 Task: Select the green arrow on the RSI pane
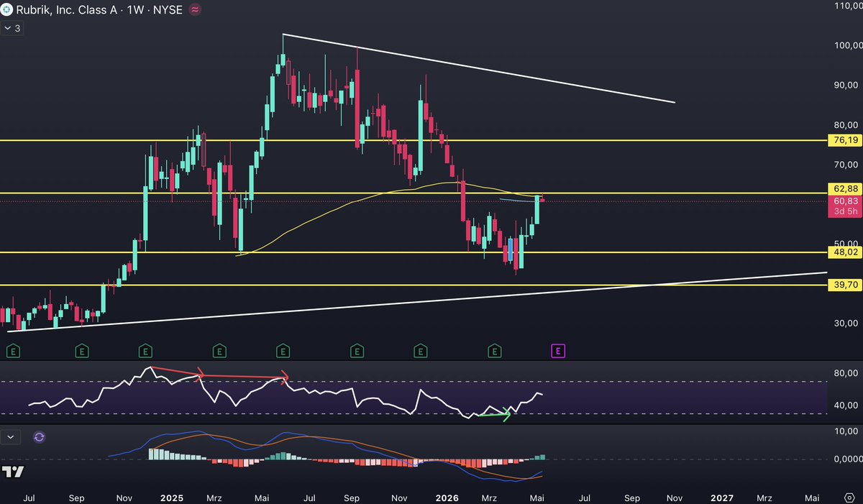(495, 415)
